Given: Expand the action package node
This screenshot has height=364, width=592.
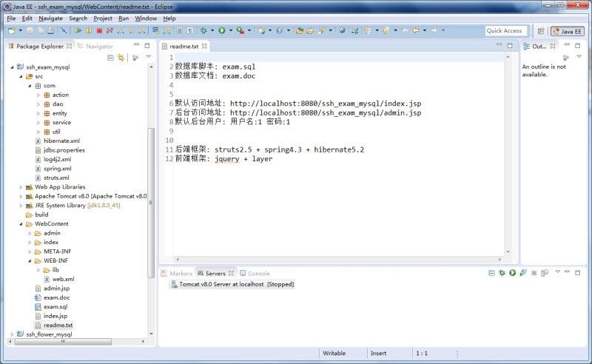Looking at the screenshot, I should tap(38, 95).
